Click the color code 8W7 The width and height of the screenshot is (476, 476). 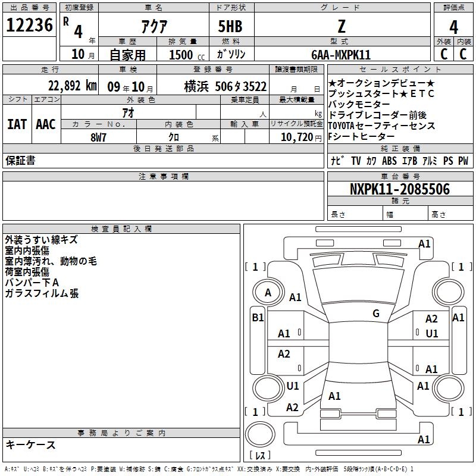pos(98,137)
